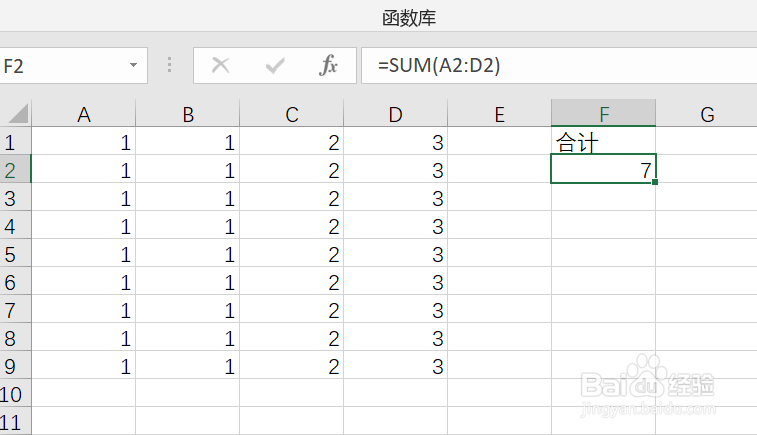The image size is (757, 435).
Task: Select column G header
Action: 707,114
